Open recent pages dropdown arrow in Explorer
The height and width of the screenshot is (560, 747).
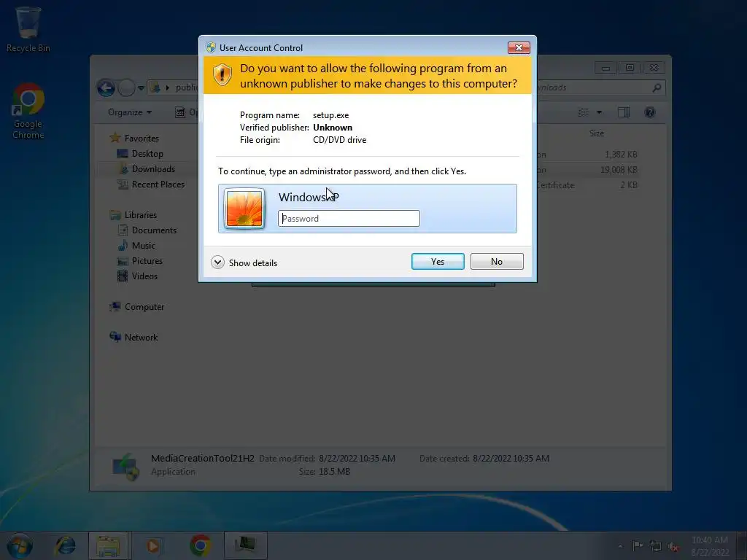point(141,88)
